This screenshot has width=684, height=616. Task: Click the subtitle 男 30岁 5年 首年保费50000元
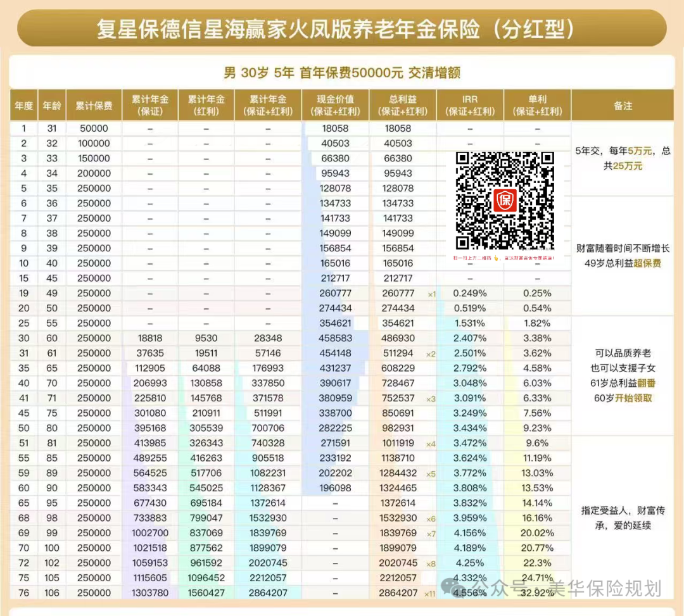pyautogui.click(x=342, y=72)
